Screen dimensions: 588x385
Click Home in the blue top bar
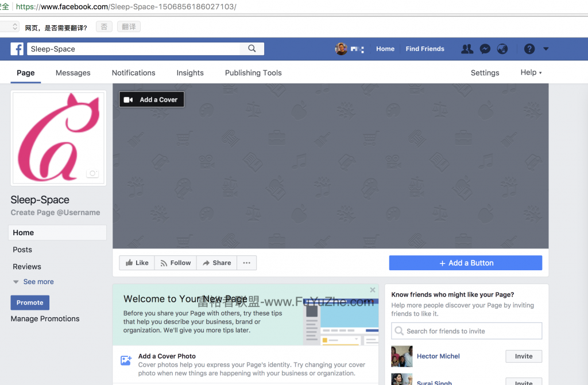(385, 49)
